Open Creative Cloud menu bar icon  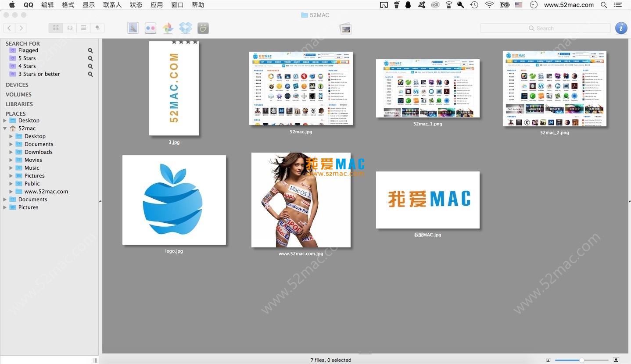pyautogui.click(x=435, y=5)
